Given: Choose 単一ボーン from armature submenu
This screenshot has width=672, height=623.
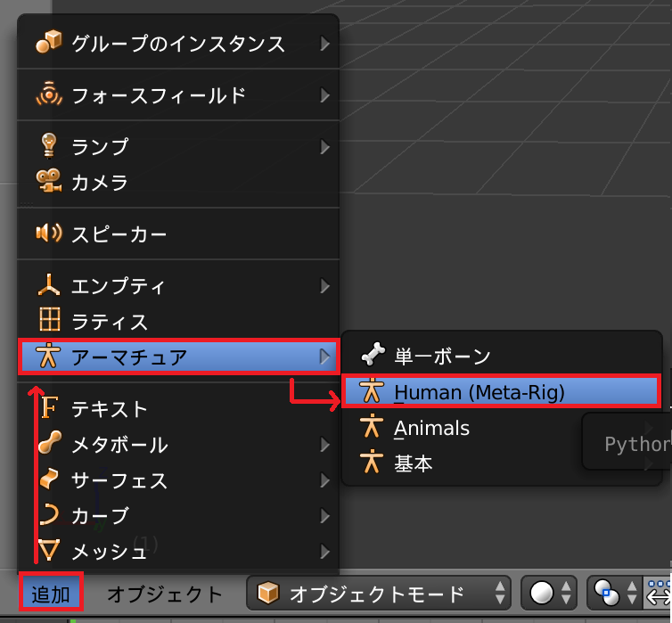Looking at the screenshot, I should click(502, 356).
